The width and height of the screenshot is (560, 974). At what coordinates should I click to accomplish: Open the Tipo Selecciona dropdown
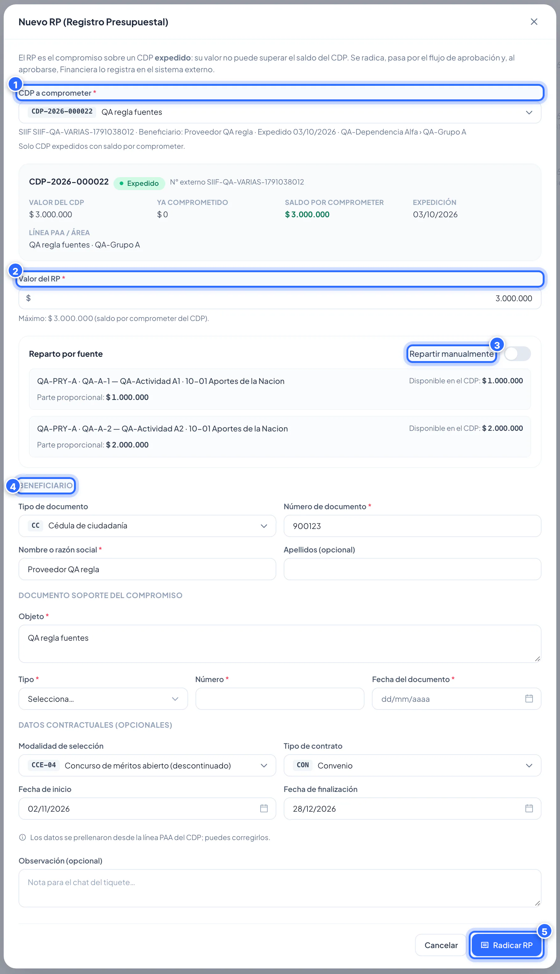point(103,698)
